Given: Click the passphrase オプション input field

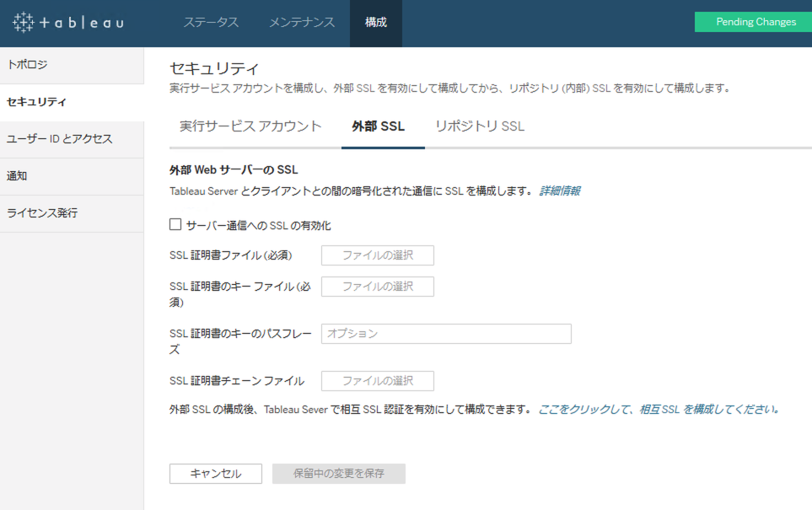Looking at the screenshot, I should (445, 333).
